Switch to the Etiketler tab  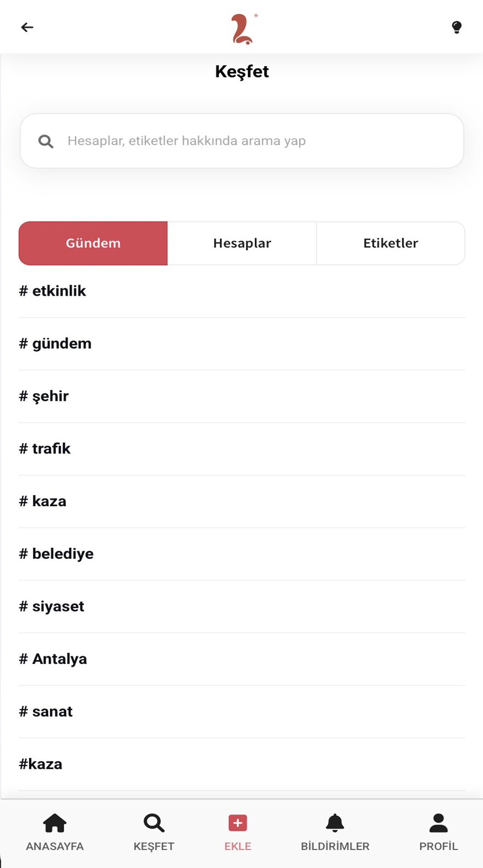(x=391, y=243)
